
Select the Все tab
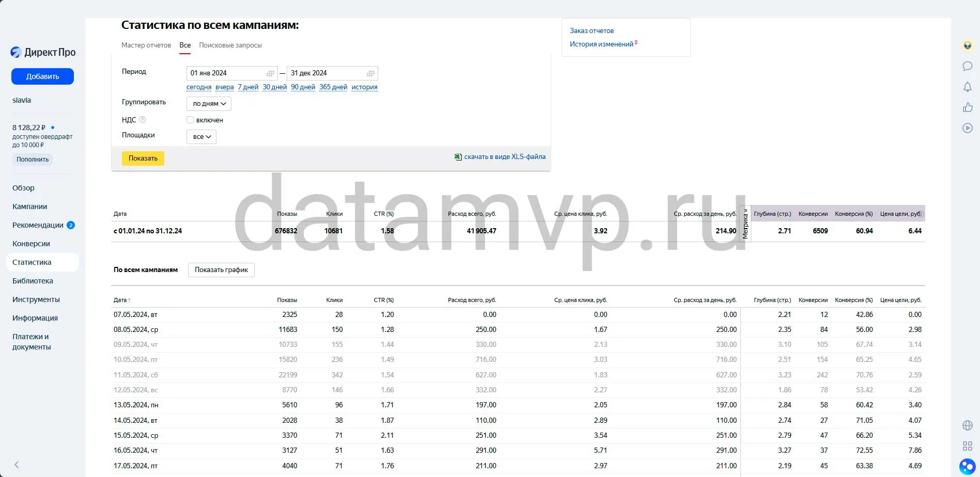(x=185, y=45)
